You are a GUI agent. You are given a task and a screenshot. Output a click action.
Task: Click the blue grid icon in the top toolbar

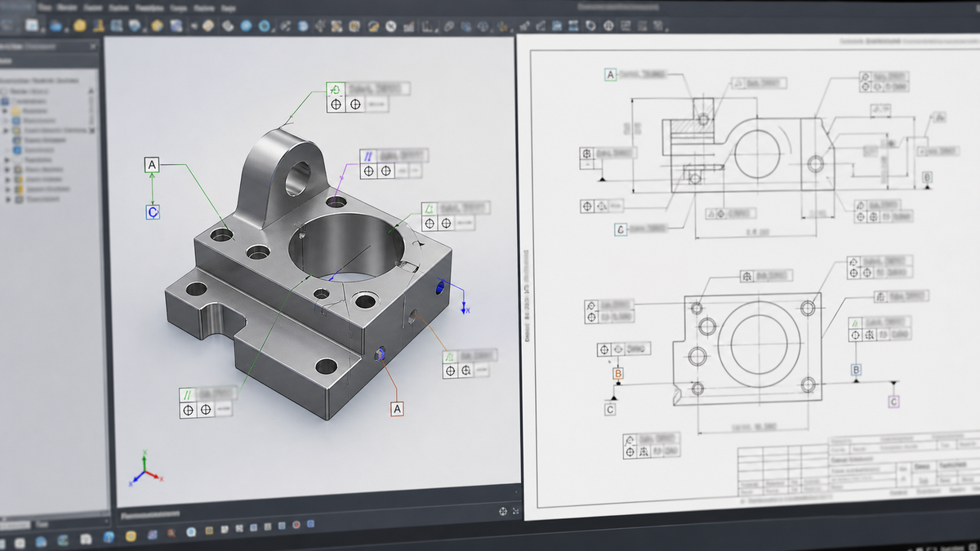116,26
